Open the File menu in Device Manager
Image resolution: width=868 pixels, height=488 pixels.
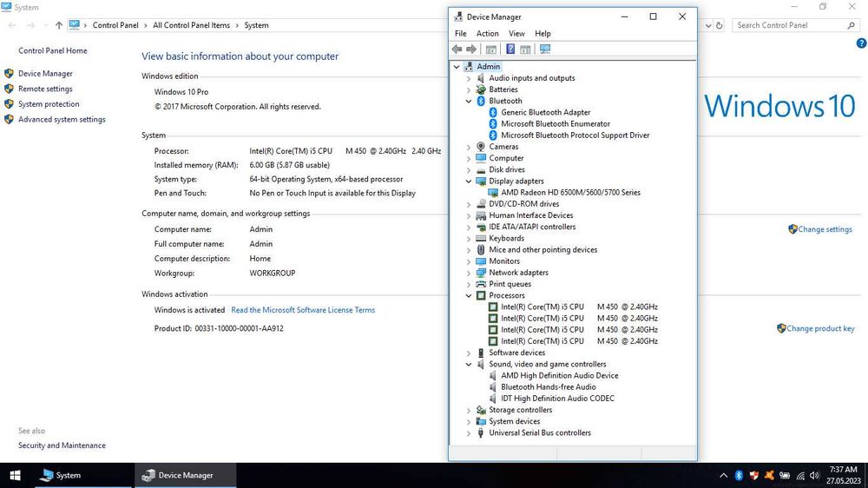pos(461,34)
